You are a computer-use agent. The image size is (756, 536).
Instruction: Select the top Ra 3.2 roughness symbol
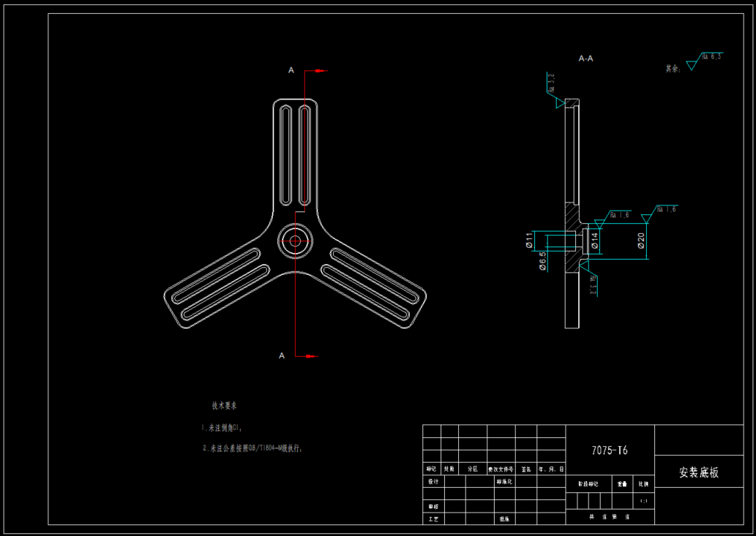tap(556, 91)
